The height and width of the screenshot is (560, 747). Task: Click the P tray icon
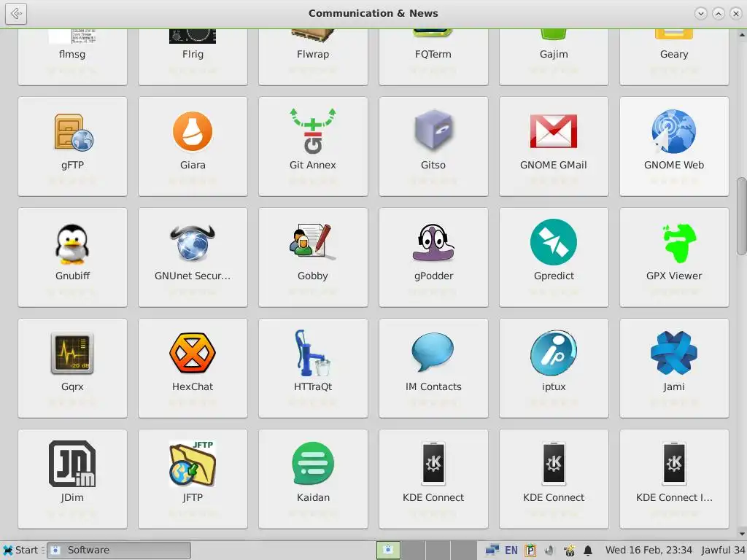530,551
